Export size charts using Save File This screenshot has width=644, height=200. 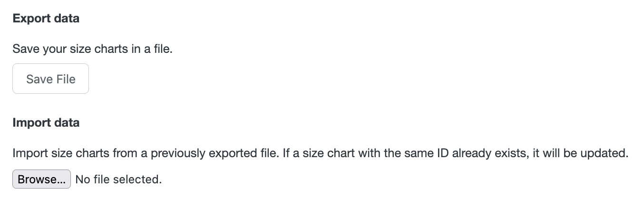50,79
